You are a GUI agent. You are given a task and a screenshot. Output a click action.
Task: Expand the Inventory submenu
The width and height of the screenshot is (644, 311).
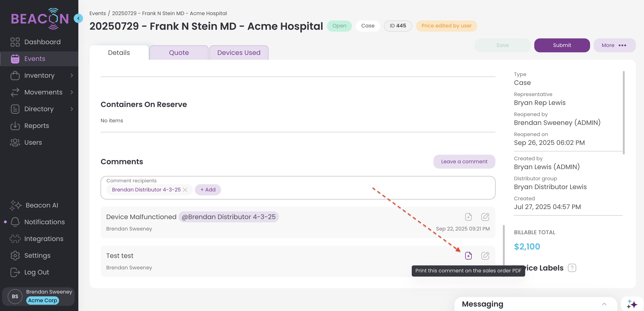click(x=72, y=75)
